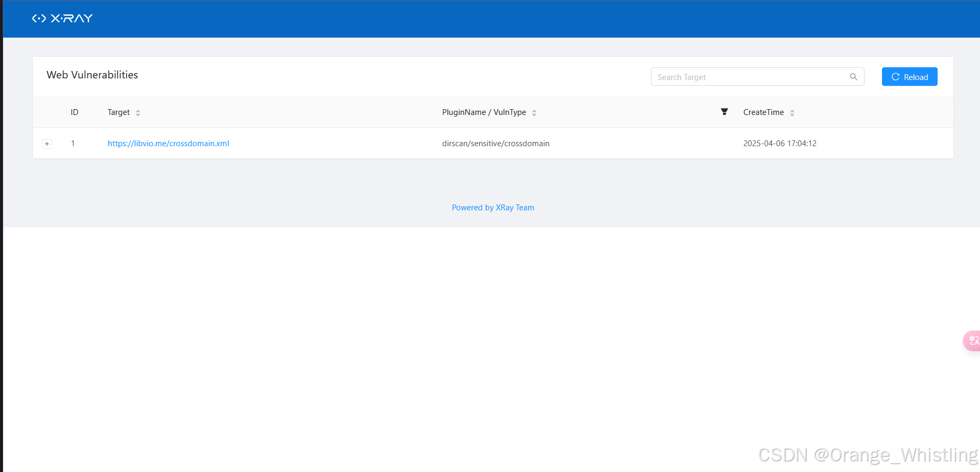
Task: Expand row 1 details with plus
Action: pyautogui.click(x=47, y=144)
